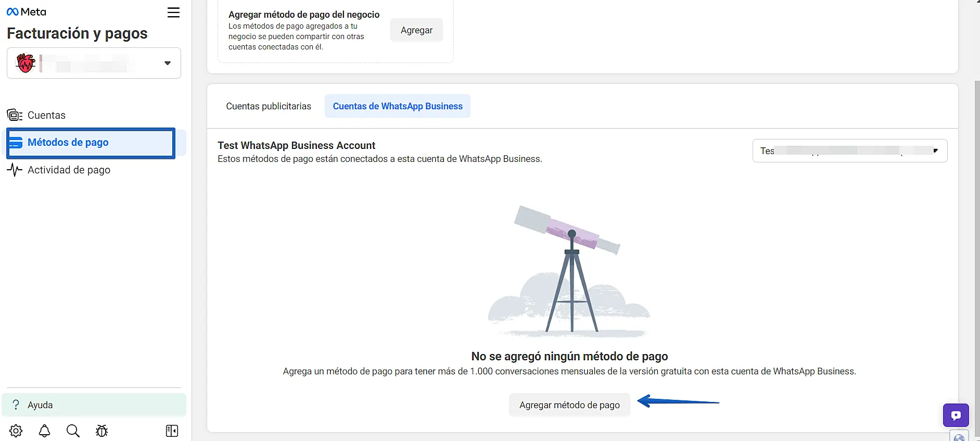The width and height of the screenshot is (980, 441).
Task: Click Agregar método de pago button
Action: [x=569, y=405]
